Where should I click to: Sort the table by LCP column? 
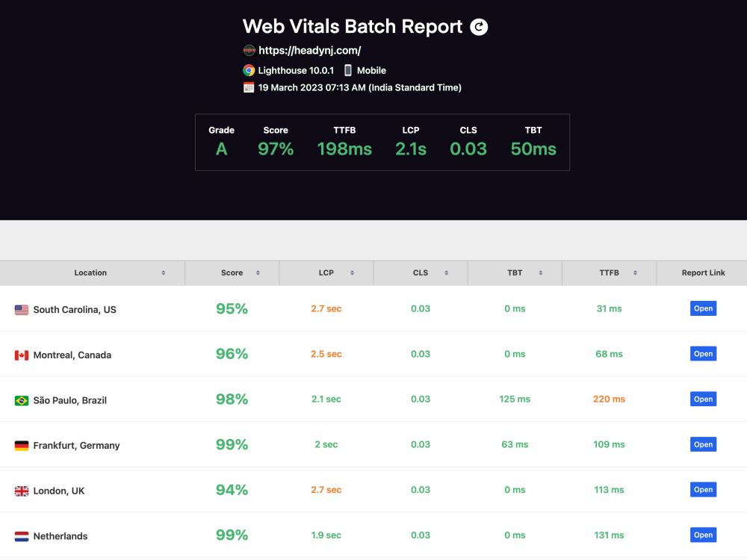click(353, 273)
